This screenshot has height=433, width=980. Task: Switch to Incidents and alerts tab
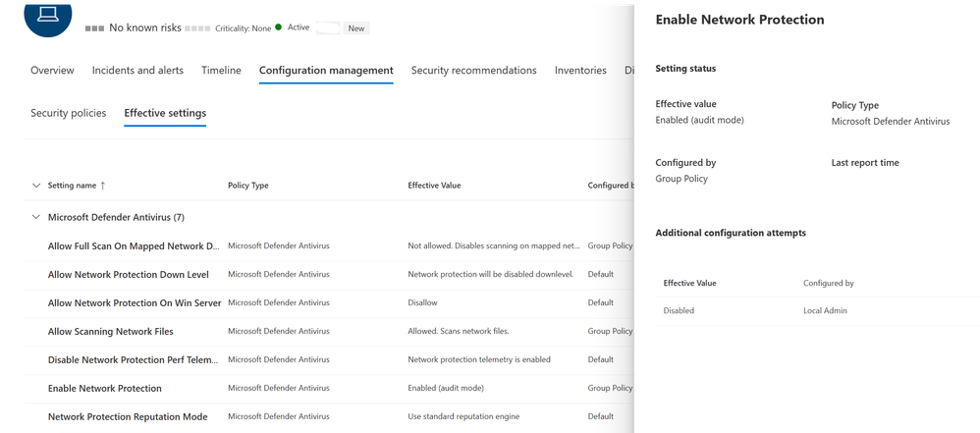[x=137, y=71]
